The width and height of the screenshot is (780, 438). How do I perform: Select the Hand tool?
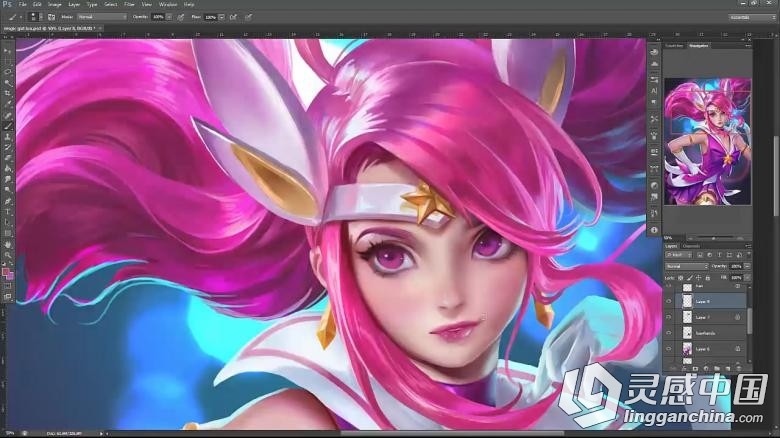pyautogui.click(x=7, y=244)
